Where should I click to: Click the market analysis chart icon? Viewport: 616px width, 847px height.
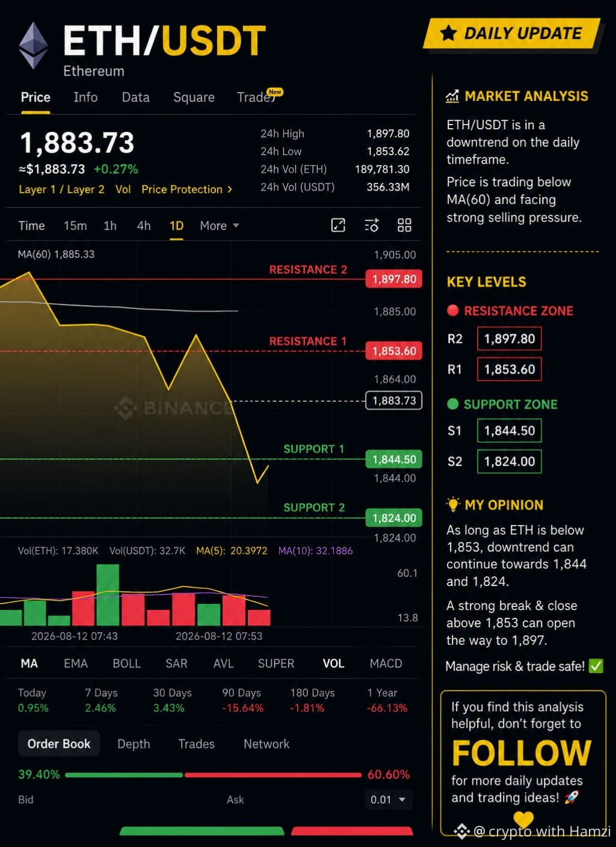pyautogui.click(x=452, y=96)
